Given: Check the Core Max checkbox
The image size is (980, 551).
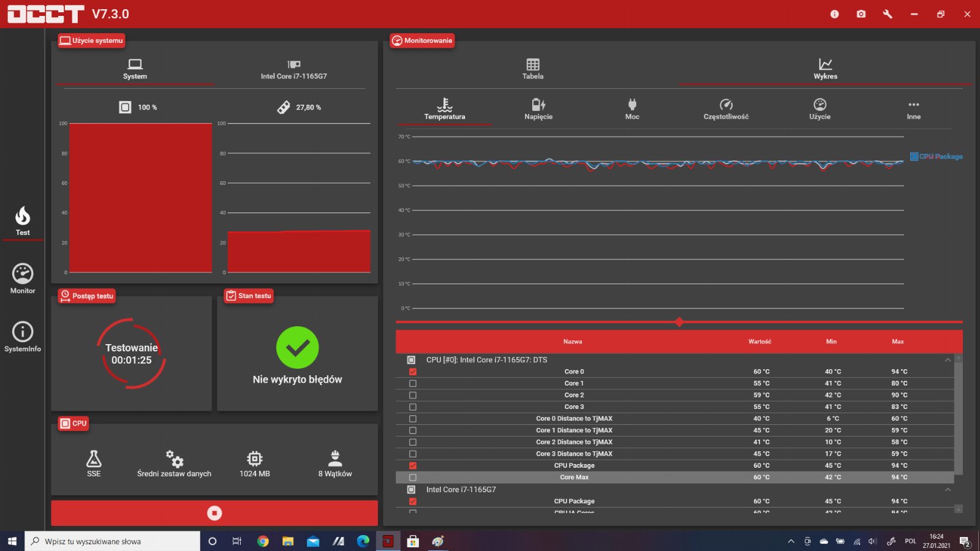Looking at the screenshot, I should coord(413,478).
